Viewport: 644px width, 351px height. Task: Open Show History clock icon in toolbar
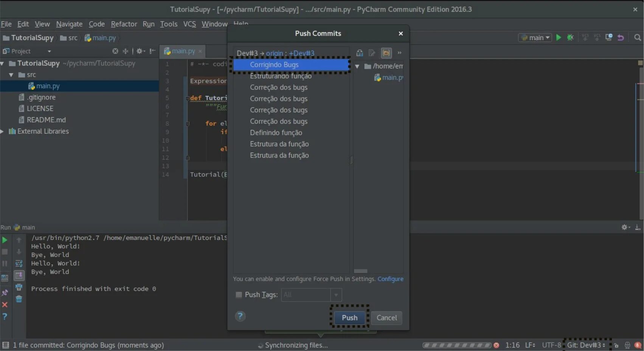[x=609, y=37]
